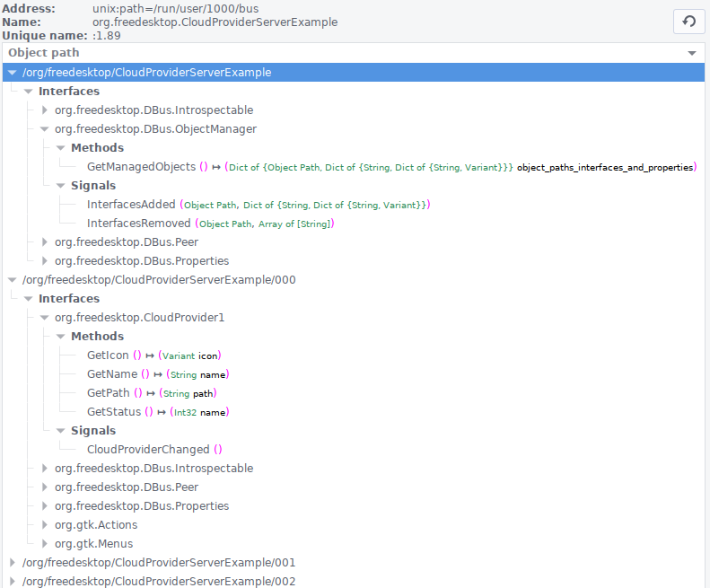Screen dimensions: 710x588
Task: Select the CloudProviderChanged signal
Action: [148, 450]
